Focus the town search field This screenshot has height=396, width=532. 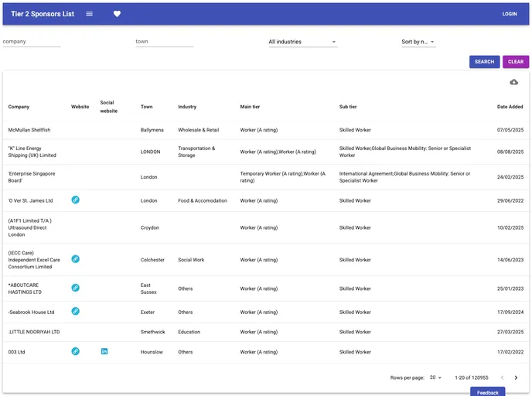165,42
